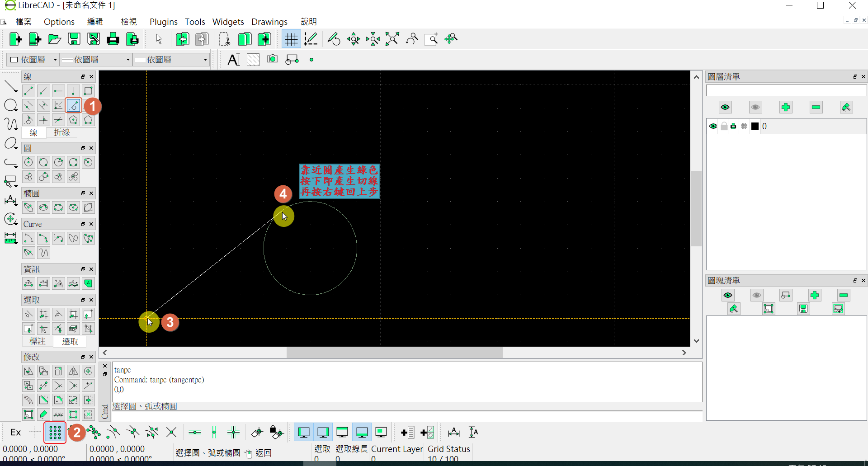This screenshot has width=868, height=466.
Task: Toggle Snap on Grid button
Action: (x=55, y=433)
